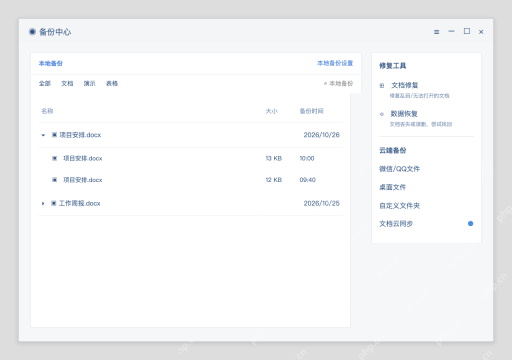This screenshot has height=360, width=512.
Task: Sort by the 名称 column header
Action: (47, 111)
